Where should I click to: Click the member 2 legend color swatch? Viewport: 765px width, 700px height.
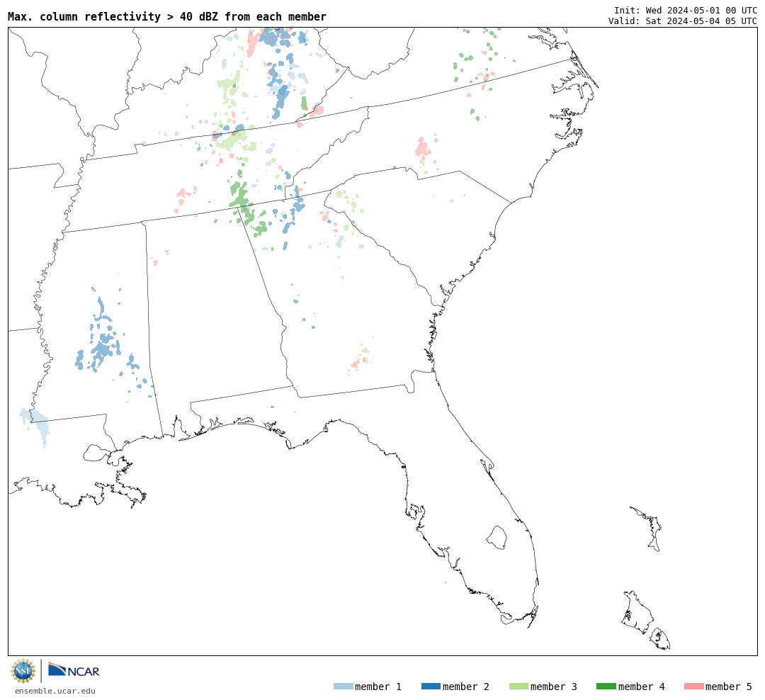[x=431, y=687]
